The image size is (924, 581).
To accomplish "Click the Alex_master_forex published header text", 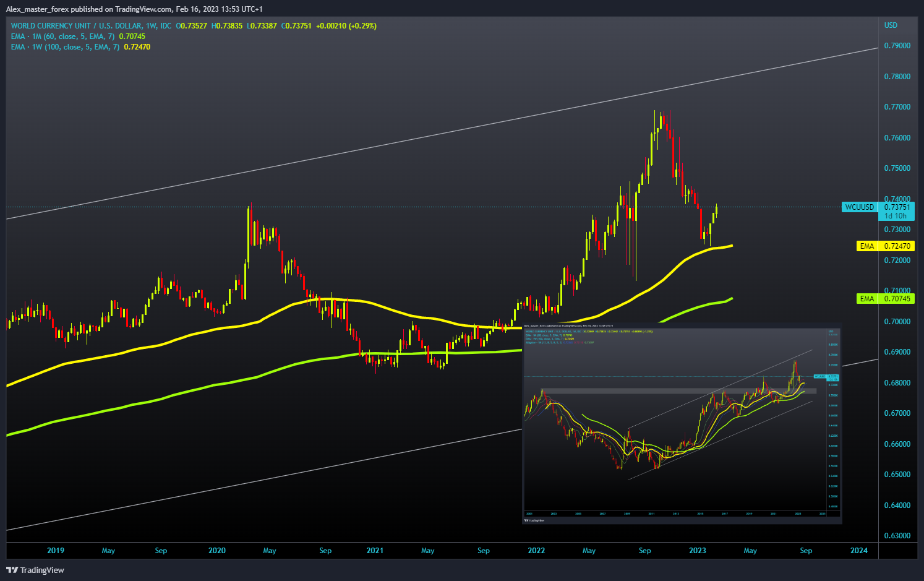I will point(134,9).
